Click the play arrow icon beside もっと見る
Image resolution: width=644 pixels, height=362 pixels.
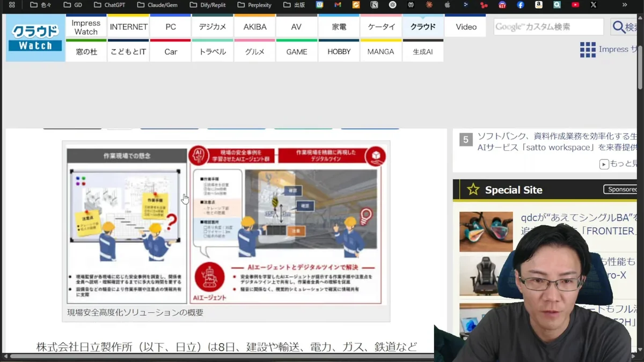[604, 164]
